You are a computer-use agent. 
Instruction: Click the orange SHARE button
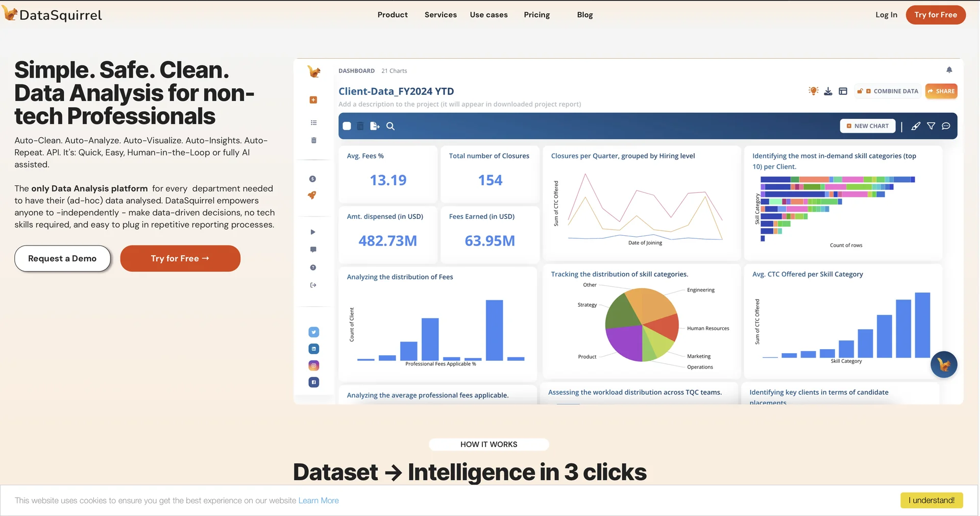click(x=941, y=91)
